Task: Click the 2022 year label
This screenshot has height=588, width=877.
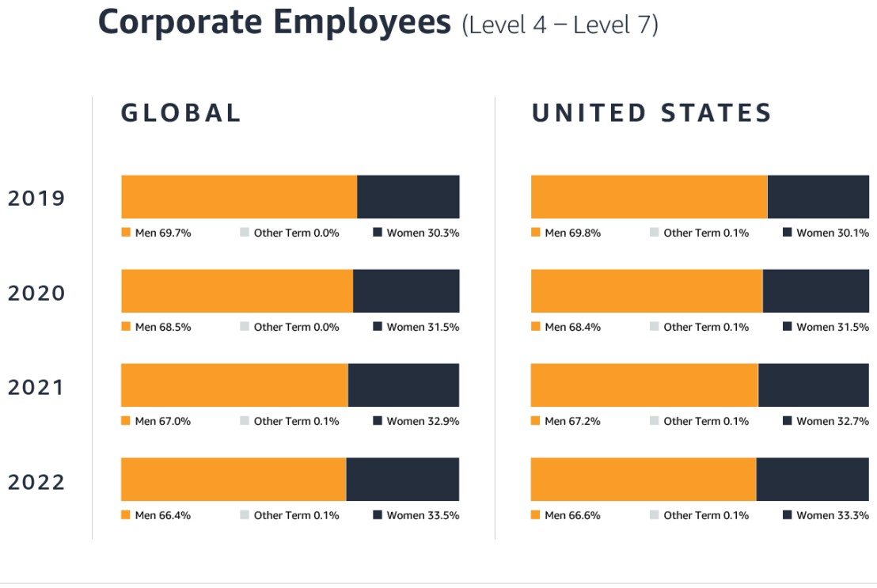Action: 36,481
